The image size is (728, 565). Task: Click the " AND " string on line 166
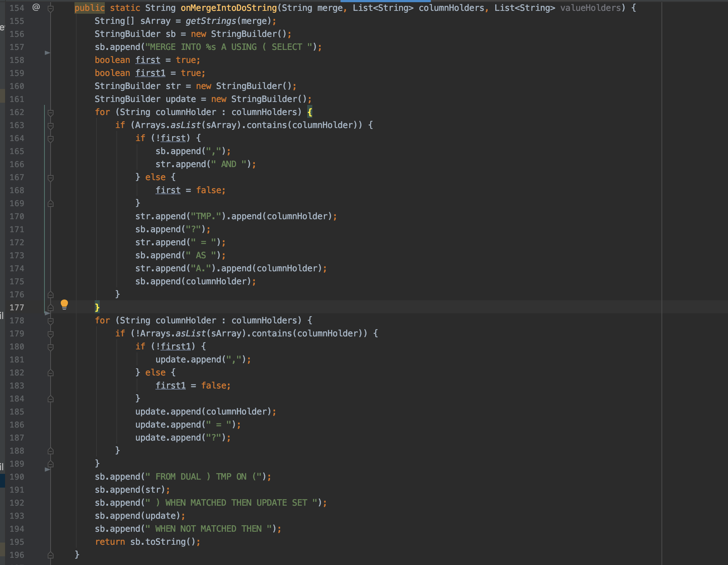click(x=228, y=164)
